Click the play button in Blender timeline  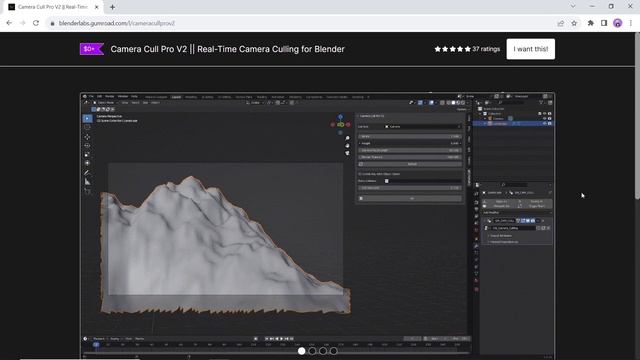[282, 339]
